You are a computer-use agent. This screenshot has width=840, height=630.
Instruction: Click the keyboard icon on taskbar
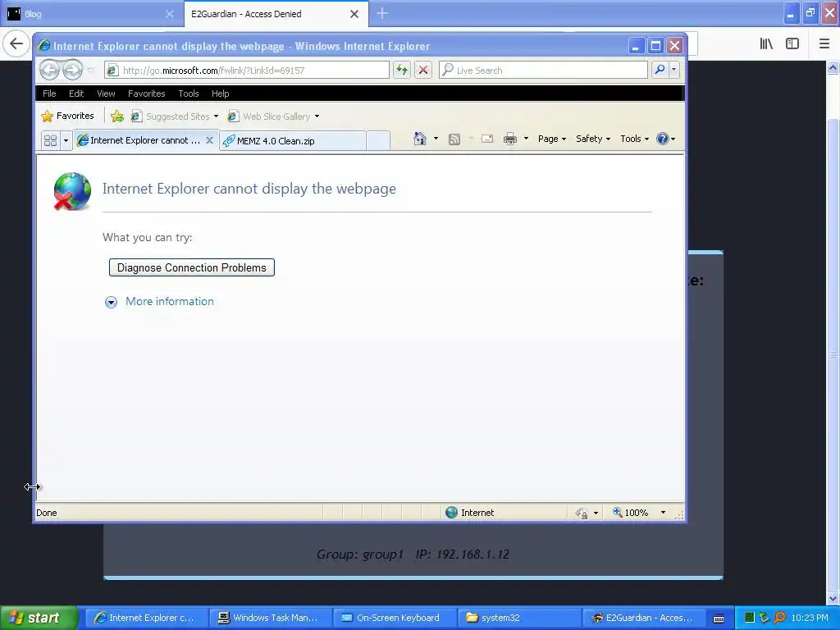(719, 619)
